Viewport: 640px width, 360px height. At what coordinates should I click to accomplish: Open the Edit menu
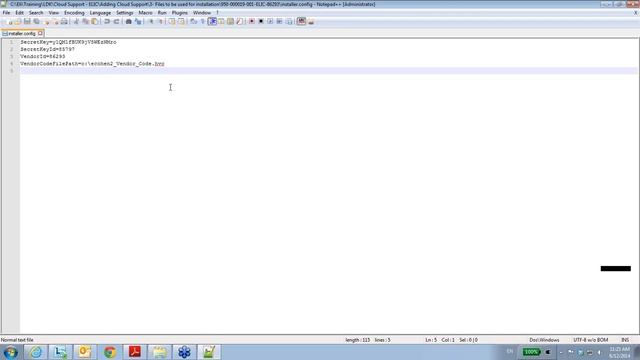click(19, 13)
